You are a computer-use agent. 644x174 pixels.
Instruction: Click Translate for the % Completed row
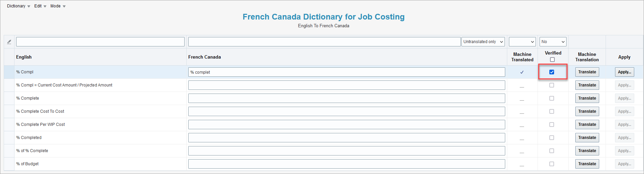pyautogui.click(x=587, y=138)
